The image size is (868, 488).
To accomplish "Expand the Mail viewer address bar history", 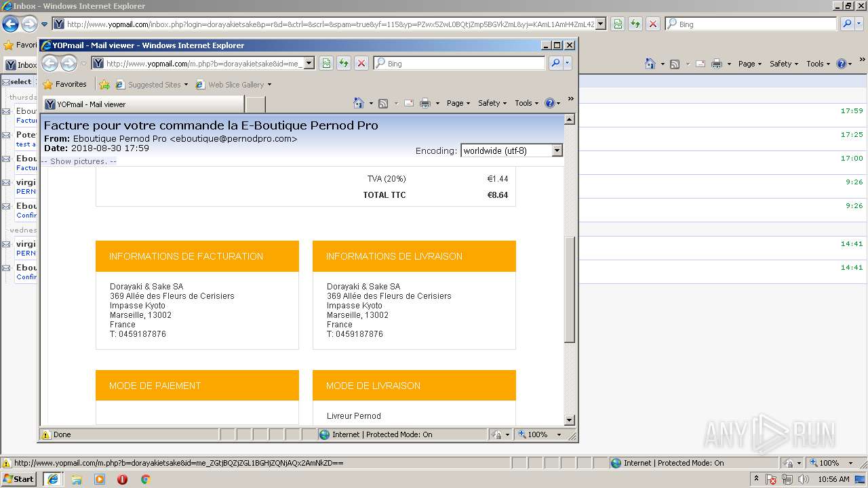I will coord(309,63).
